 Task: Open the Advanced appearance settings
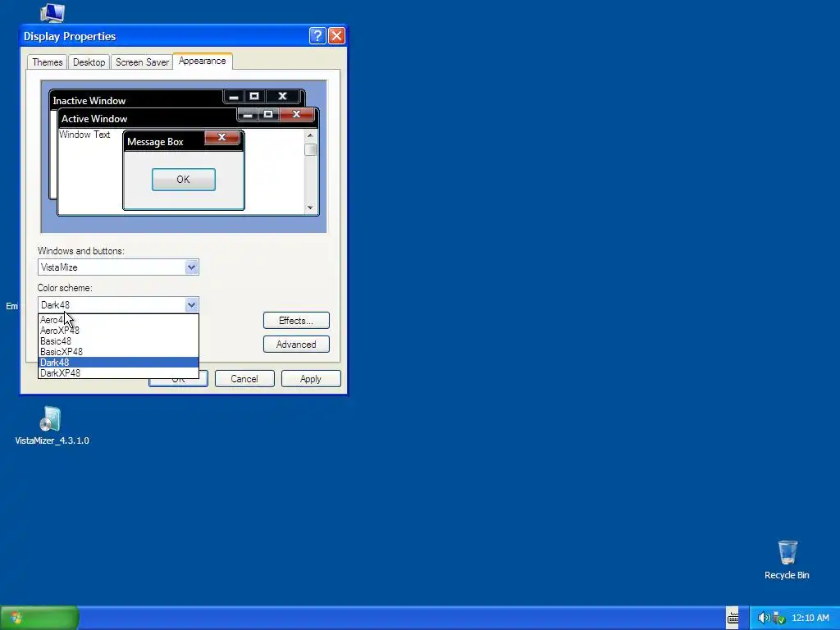click(296, 345)
